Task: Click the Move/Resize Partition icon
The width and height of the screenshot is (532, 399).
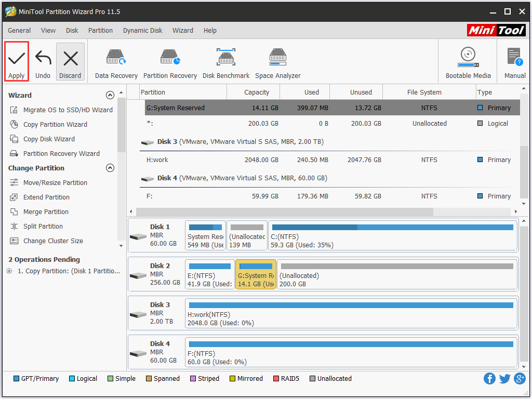Action: point(14,182)
